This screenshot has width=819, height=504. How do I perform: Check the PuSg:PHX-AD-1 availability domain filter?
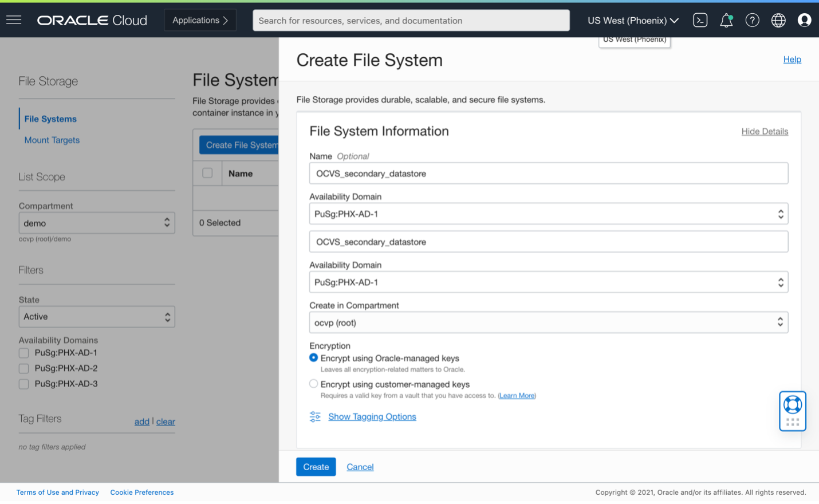23,353
